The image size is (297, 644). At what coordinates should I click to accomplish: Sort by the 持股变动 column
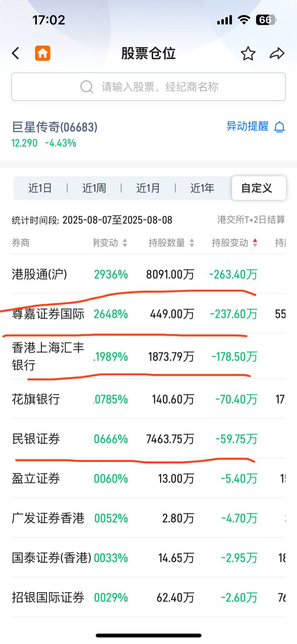tap(234, 243)
